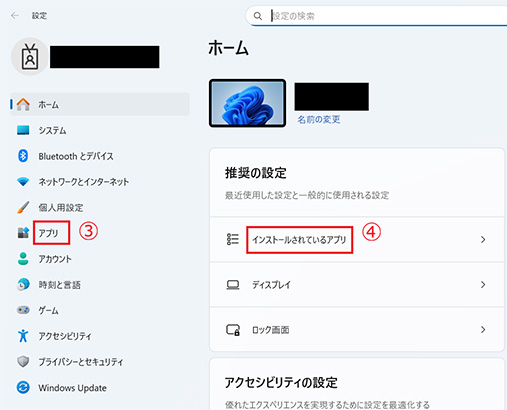The image size is (507, 410).
Task: Open システム settings category
Action: tap(100, 130)
